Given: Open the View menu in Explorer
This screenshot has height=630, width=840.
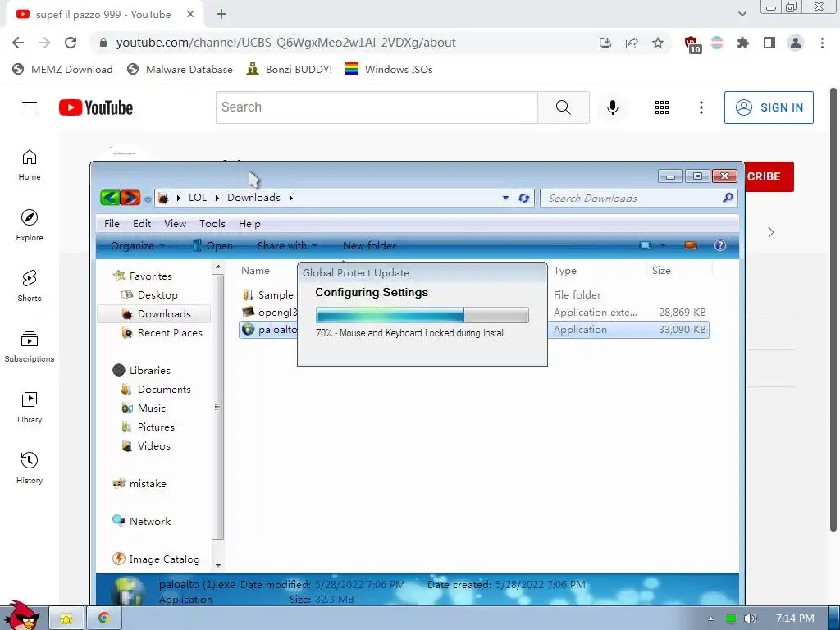Looking at the screenshot, I should [176, 224].
